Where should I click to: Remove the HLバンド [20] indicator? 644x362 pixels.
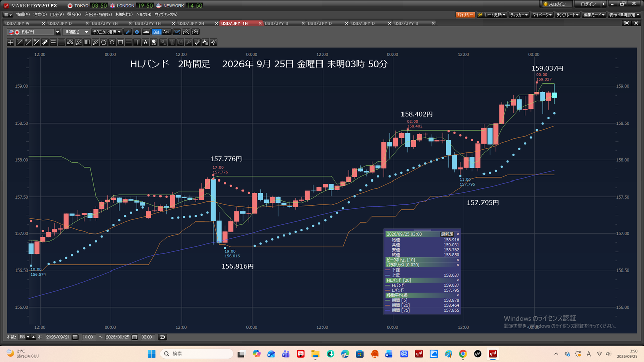(457, 280)
